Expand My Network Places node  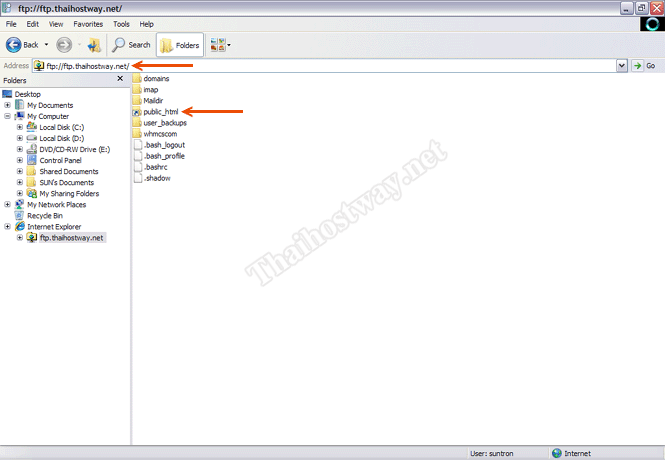click(x=7, y=204)
